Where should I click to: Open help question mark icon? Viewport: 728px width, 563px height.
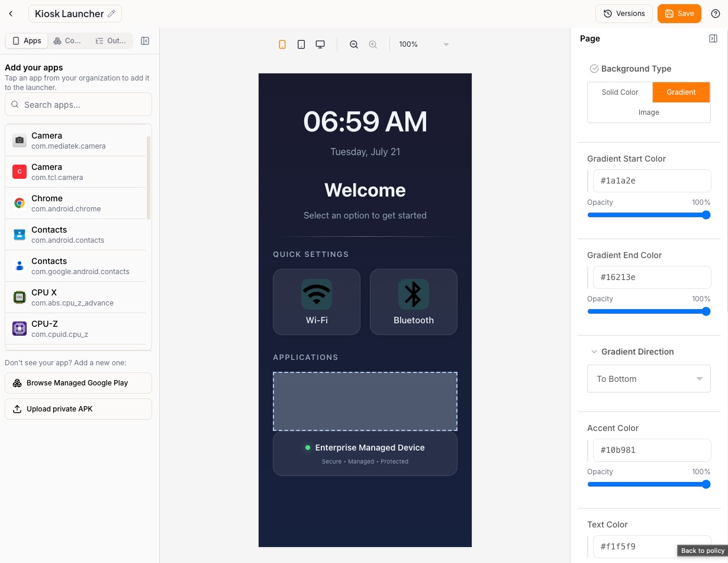[x=716, y=14]
